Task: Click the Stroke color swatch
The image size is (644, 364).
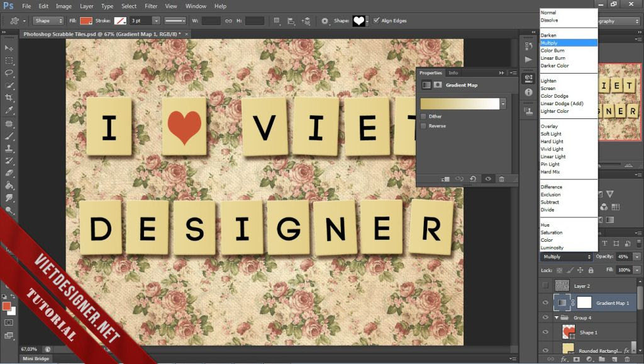Action: [x=120, y=21]
